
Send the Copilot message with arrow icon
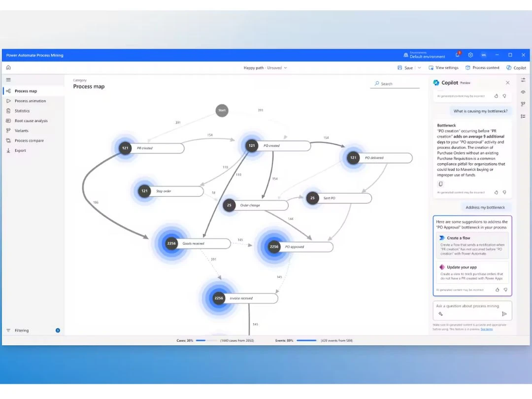click(504, 314)
